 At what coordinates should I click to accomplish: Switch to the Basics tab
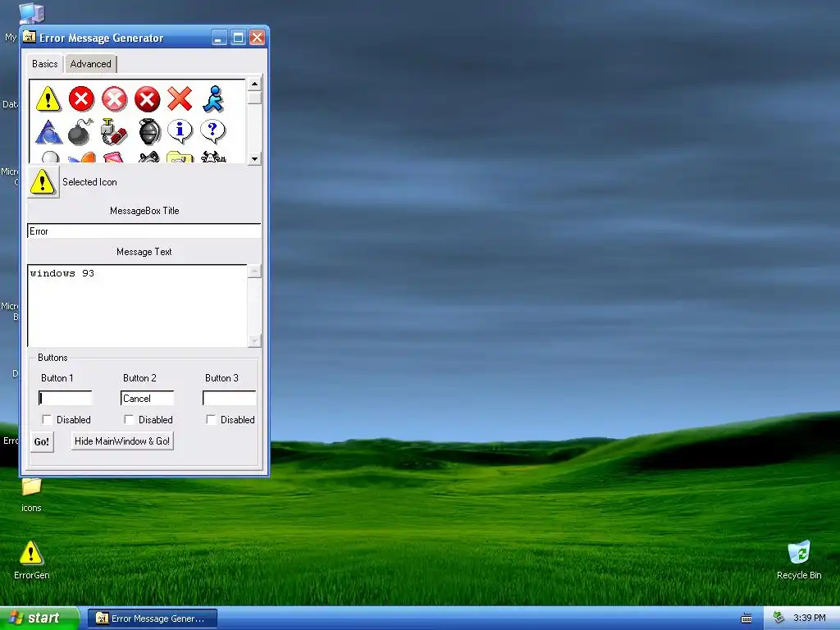pos(45,64)
